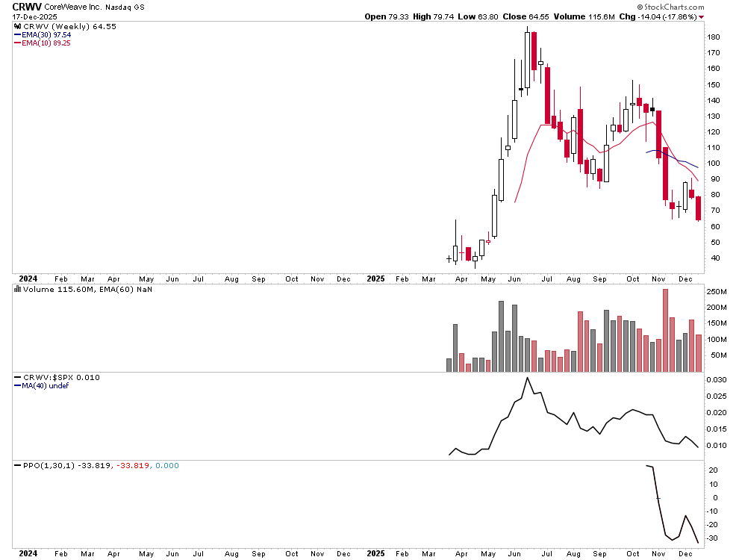Click the Dec label at far right of bottom axis
This screenshot has height=560, width=739.
(685, 553)
